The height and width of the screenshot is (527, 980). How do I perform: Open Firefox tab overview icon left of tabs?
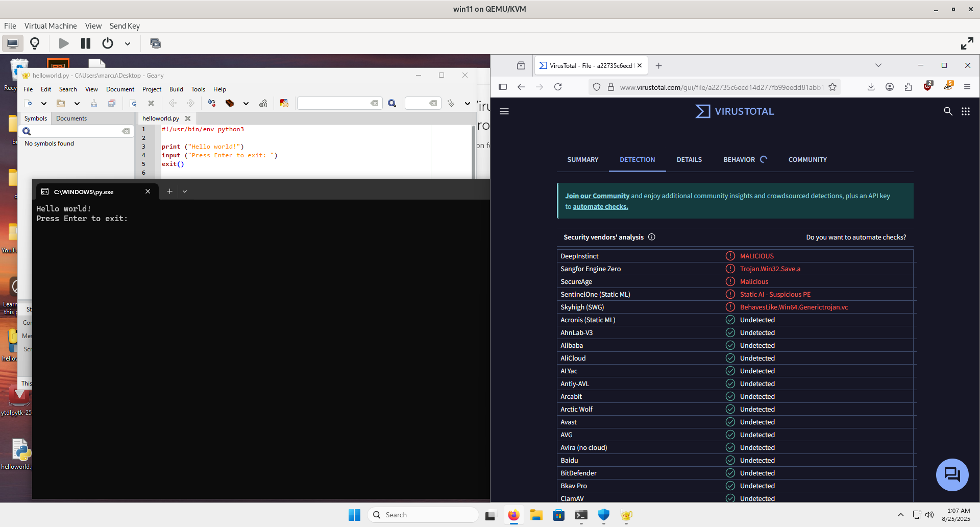tap(521, 65)
